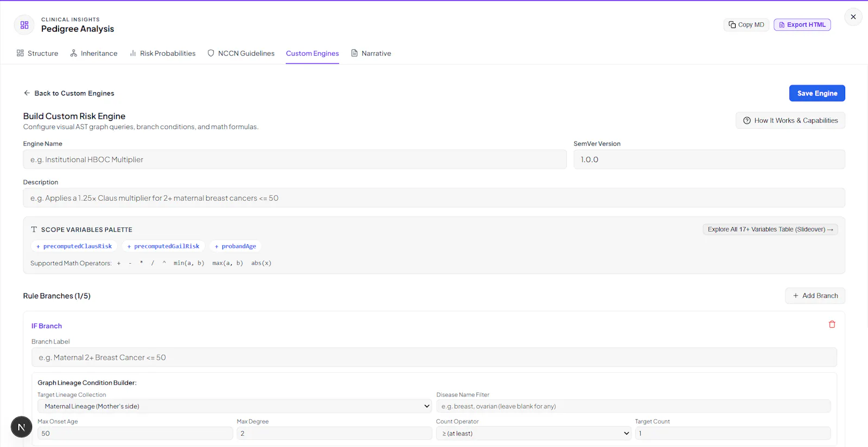The height and width of the screenshot is (447, 868).
Task: Click the max(a, b) operator text
Action: point(228,263)
